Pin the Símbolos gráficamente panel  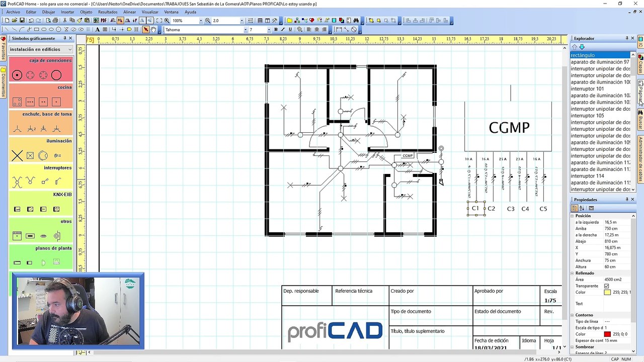[64, 38]
